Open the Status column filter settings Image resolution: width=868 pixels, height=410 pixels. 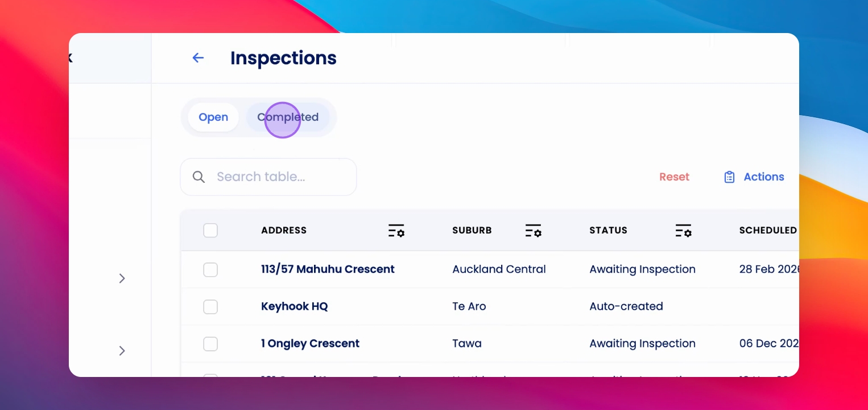(x=683, y=231)
